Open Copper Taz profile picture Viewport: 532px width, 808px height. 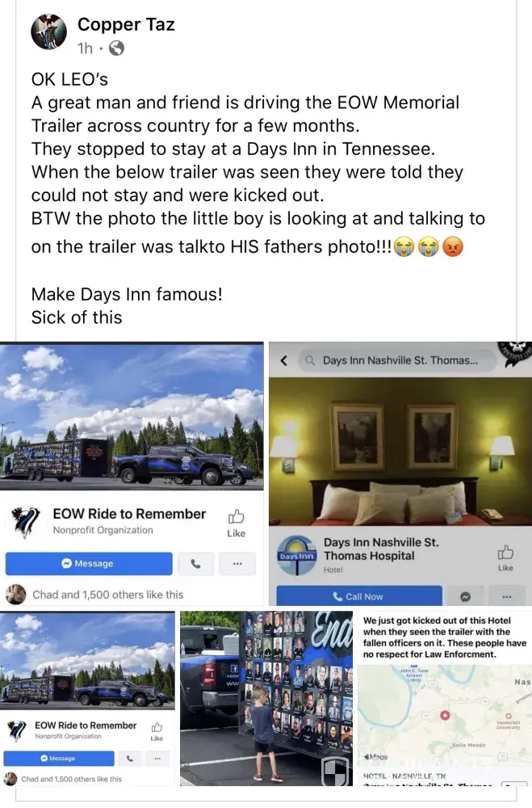click(49, 32)
